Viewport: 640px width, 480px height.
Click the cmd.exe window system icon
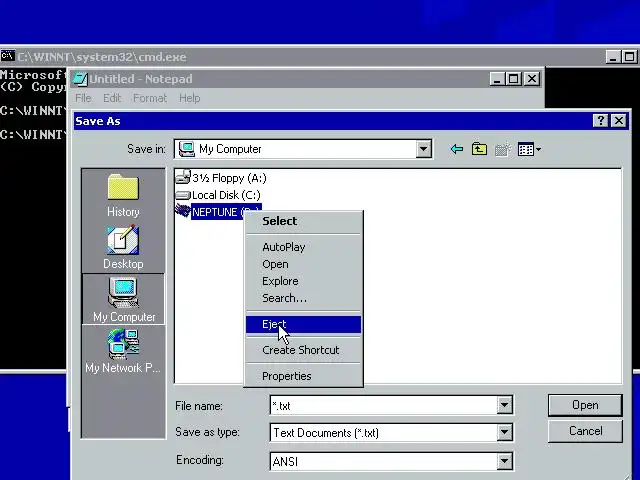point(7,56)
